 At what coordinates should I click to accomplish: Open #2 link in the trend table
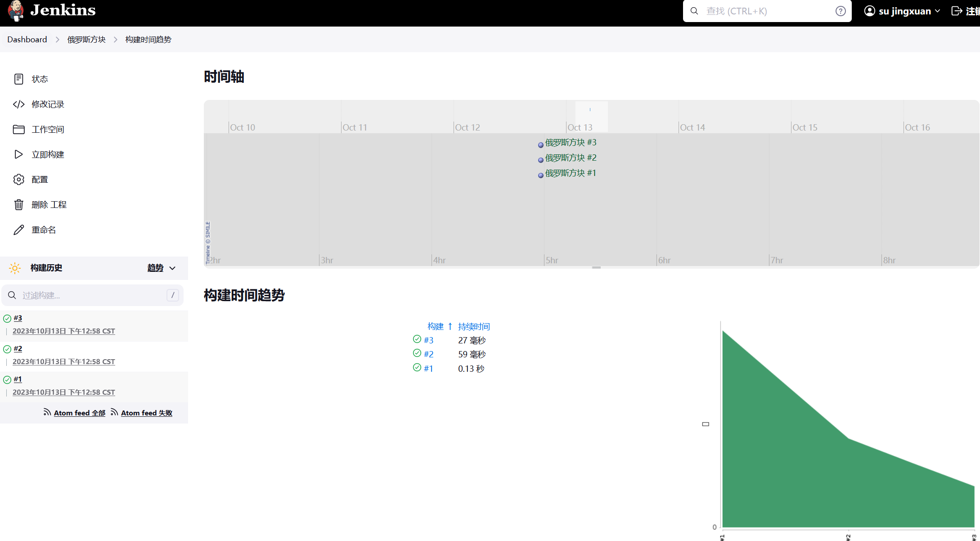tap(428, 354)
